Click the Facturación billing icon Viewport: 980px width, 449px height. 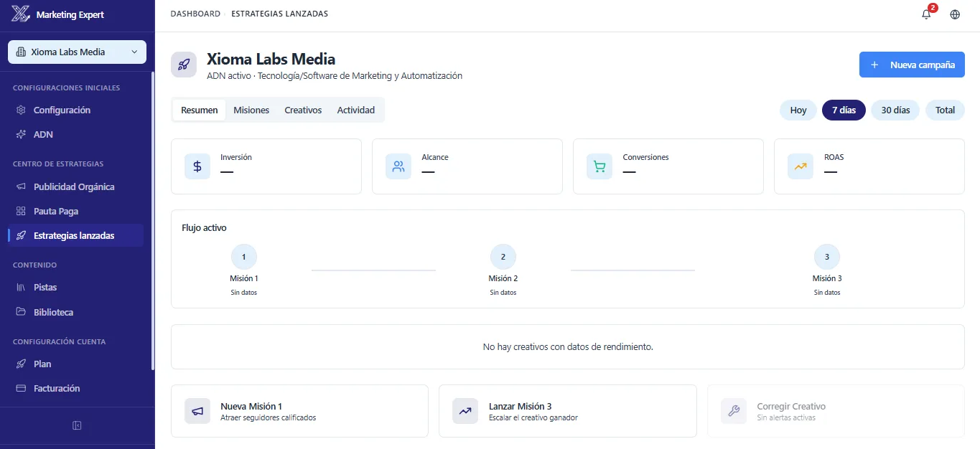tap(21, 388)
